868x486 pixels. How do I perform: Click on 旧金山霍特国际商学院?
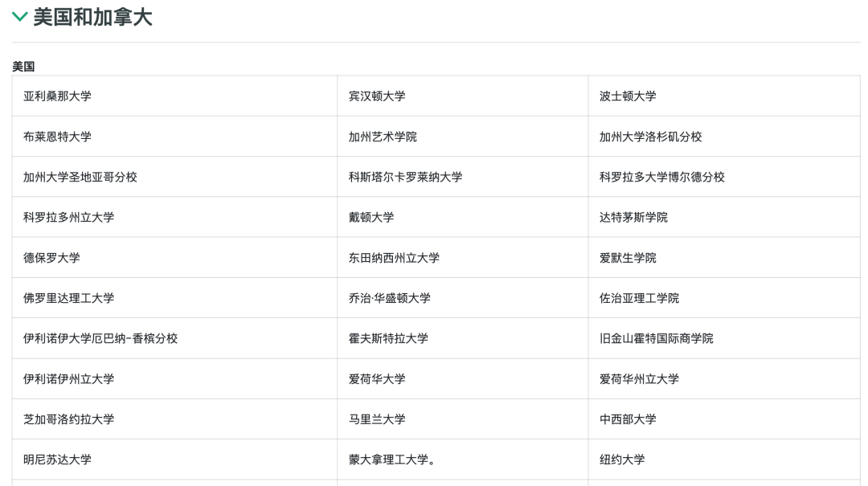pos(656,338)
